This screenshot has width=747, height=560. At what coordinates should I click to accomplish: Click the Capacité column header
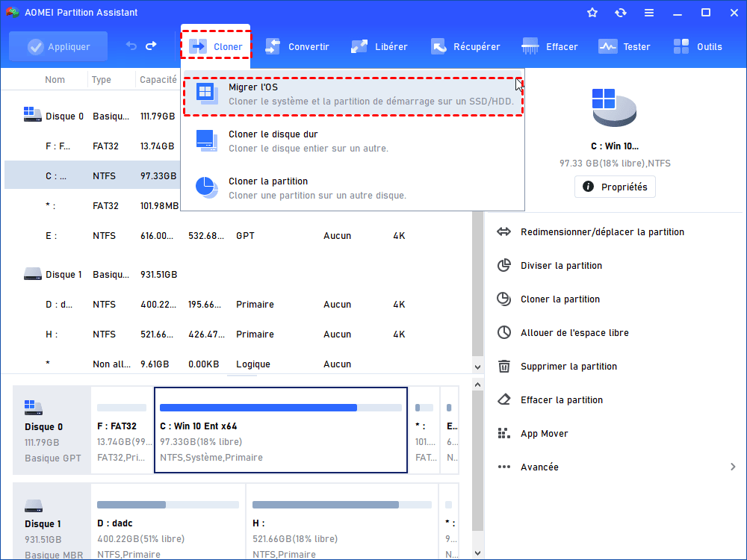(158, 80)
